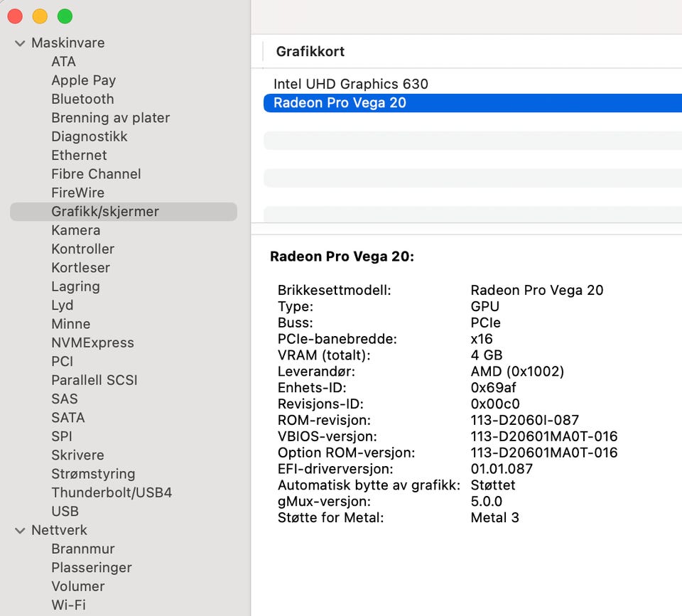Click the Støttet value for grafikk switching
The height and width of the screenshot is (616, 682).
(493, 485)
